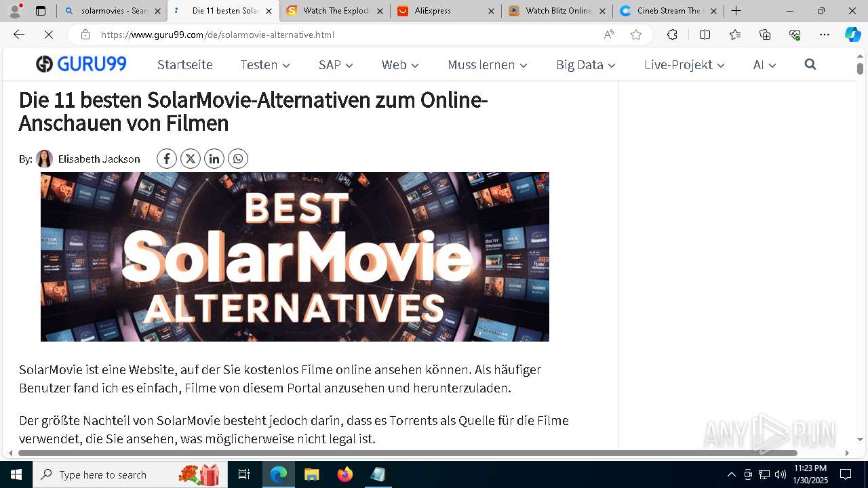Viewport: 868px width, 488px height.
Task: Switch to the Watch Blitz Online tab
Action: tap(557, 11)
